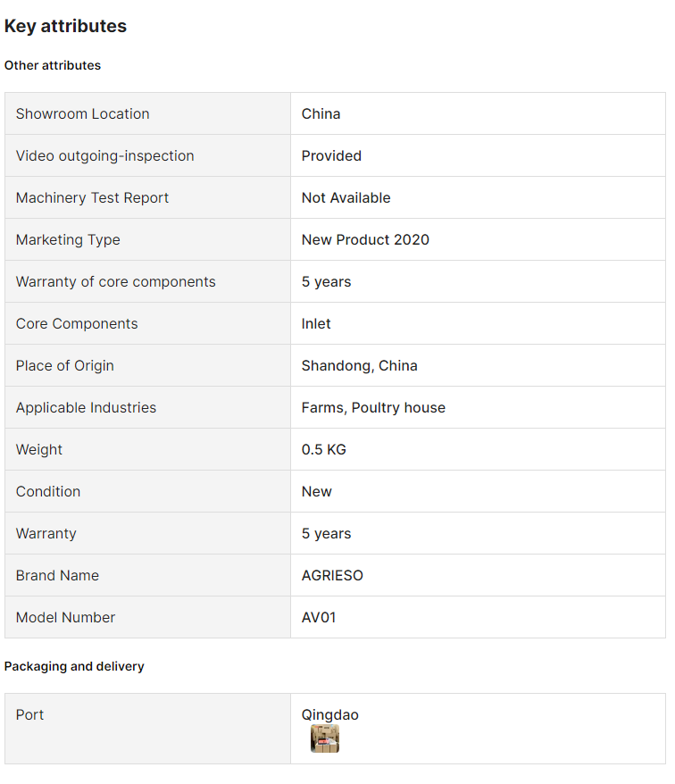Click the Key attributes heading
675x784 pixels.
tap(65, 26)
